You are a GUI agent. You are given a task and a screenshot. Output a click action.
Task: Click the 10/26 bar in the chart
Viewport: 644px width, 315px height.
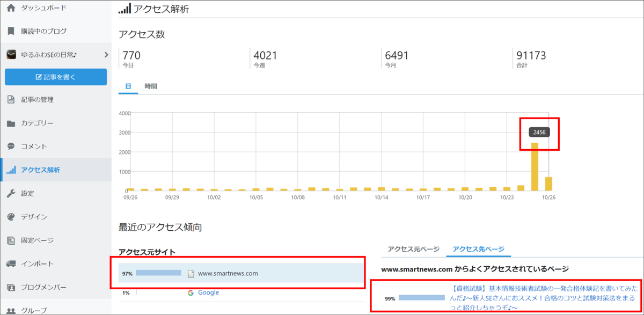548,184
